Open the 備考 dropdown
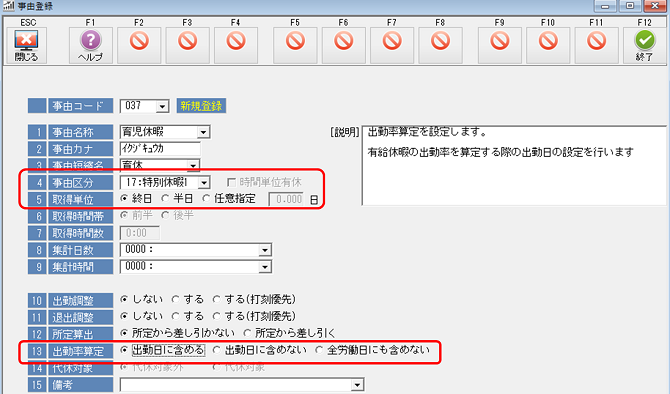 358,385
